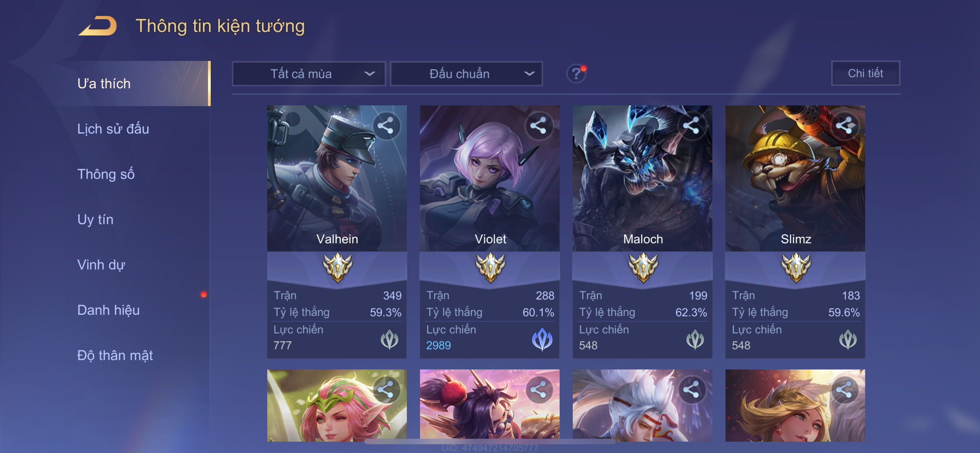Screen dimensions: 980x453
Task: Open the question mark help icon
Action: point(576,73)
